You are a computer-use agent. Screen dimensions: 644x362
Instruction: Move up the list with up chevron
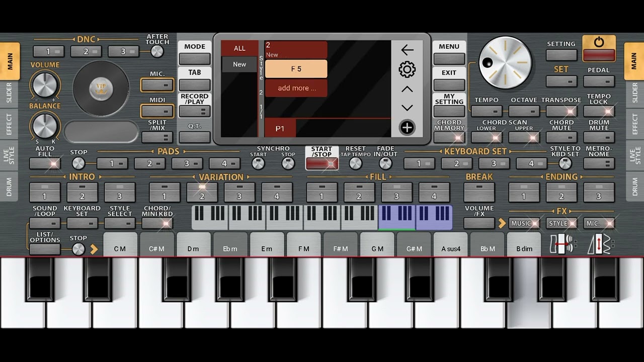(407, 89)
